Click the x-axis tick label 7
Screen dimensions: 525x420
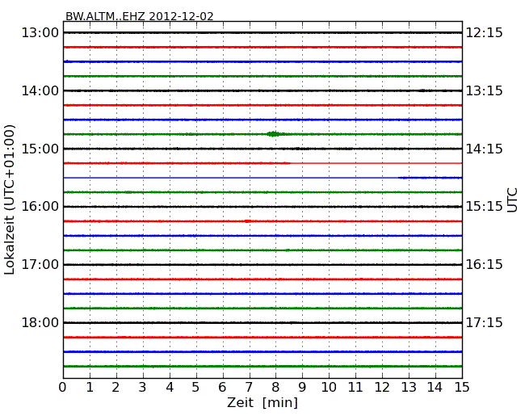click(x=249, y=388)
